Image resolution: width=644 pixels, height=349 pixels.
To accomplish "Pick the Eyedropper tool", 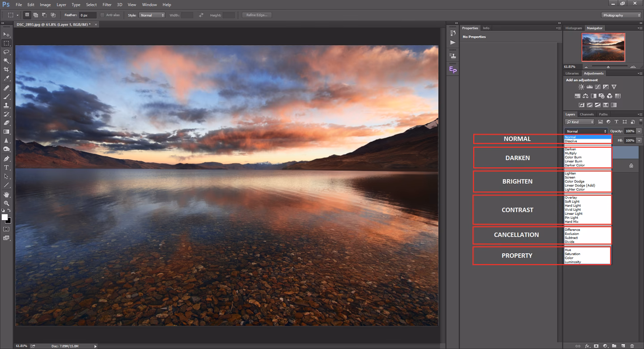I will coord(7,78).
